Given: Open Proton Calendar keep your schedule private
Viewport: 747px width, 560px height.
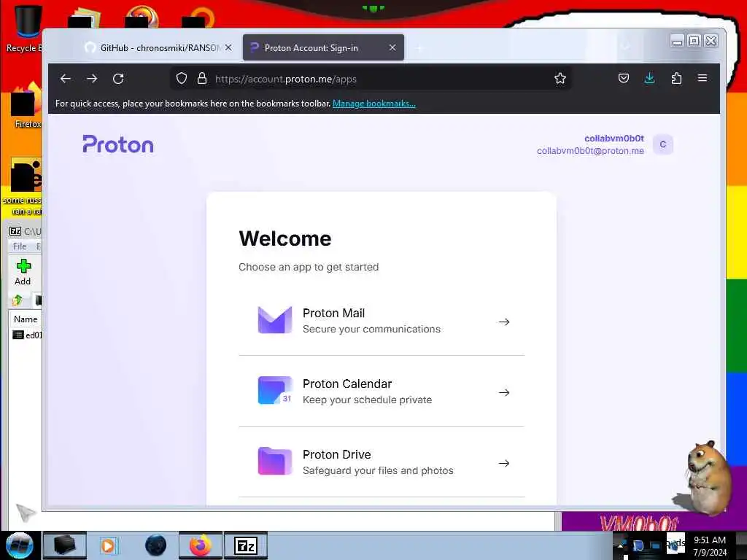Looking at the screenshot, I should point(382,391).
